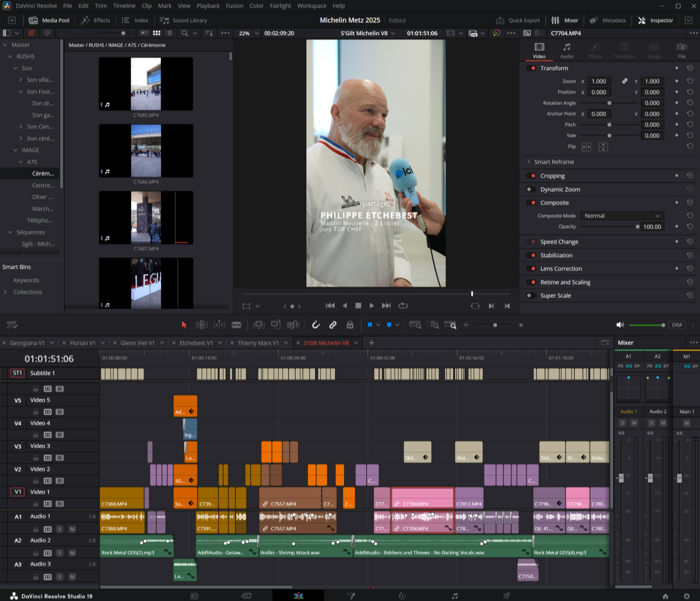Mute the Audio 1 track
This screenshot has height=601, width=700.
click(x=72, y=529)
